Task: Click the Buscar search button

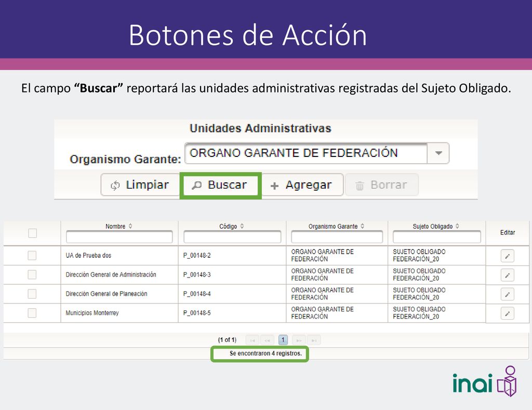Action: click(x=220, y=185)
